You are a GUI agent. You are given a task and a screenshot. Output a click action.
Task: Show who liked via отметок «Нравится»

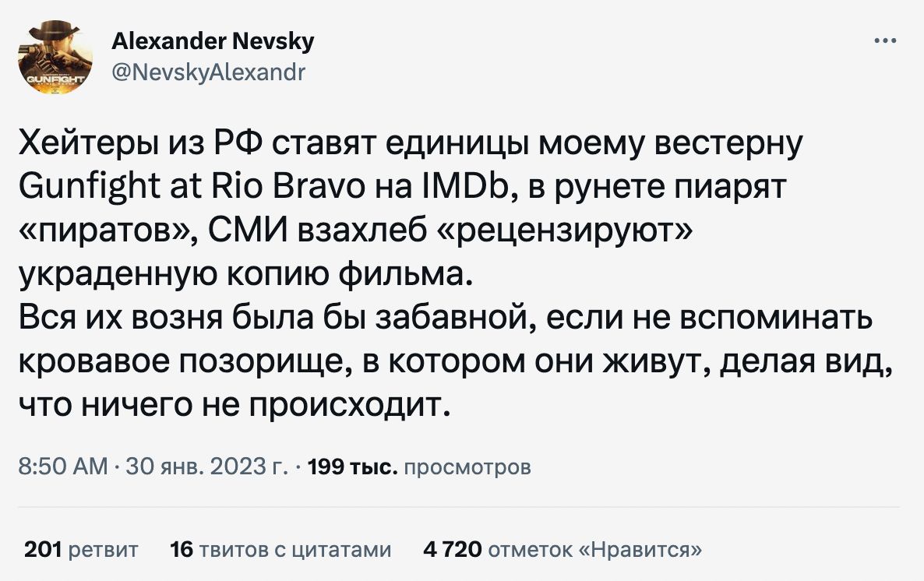pos(595,550)
